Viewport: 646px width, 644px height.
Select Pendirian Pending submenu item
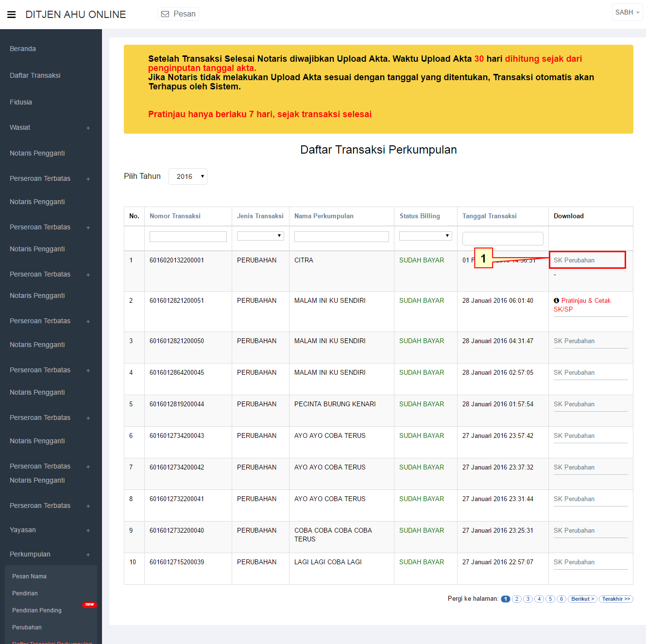click(37, 610)
